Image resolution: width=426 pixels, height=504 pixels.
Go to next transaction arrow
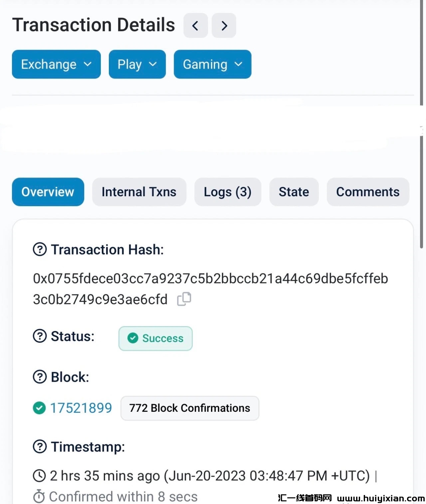coord(224,26)
